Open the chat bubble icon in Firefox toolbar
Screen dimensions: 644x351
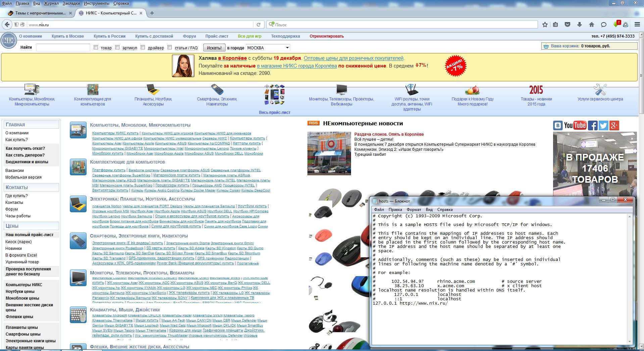pyautogui.click(x=603, y=25)
